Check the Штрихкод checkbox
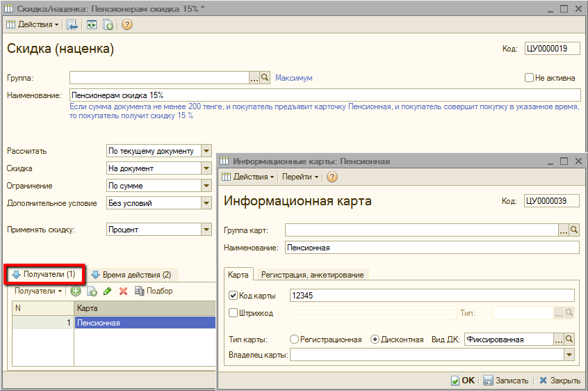Image resolution: width=588 pixels, height=391 pixels. tap(233, 313)
